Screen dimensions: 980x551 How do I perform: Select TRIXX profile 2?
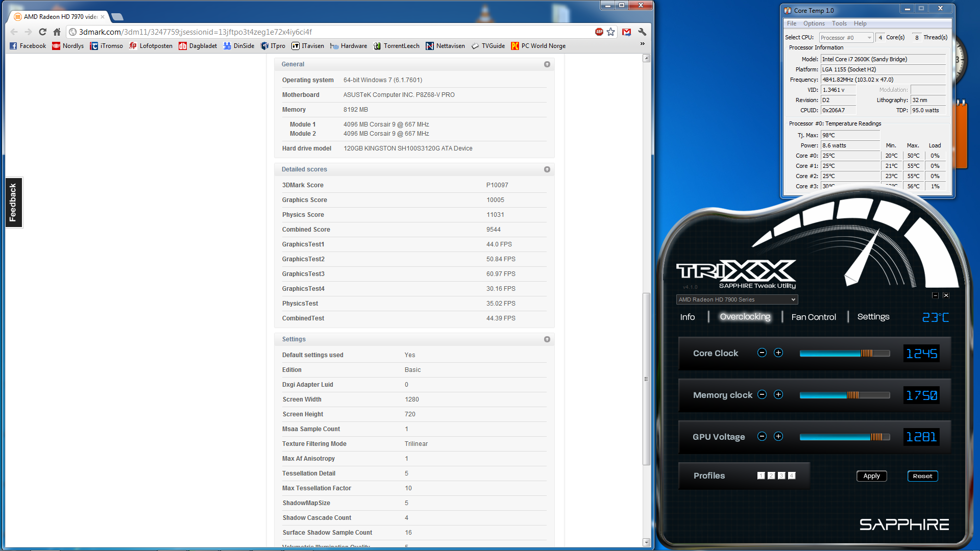point(771,475)
